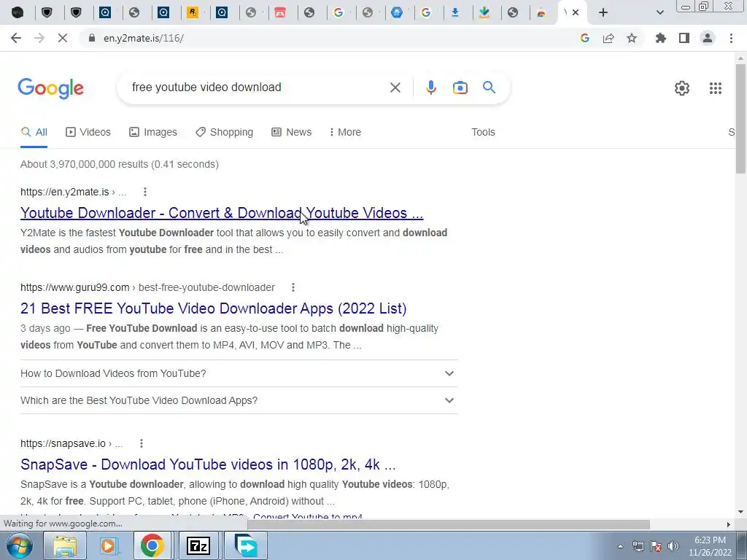Screen dimensions: 747x560
Task: Search by image with camera icon
Action: pos(460,87)
